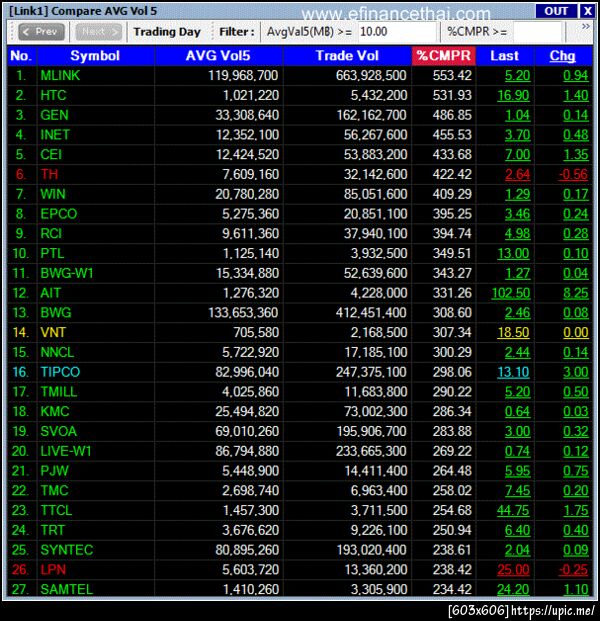Select the red TH symbol
Screen dimensions: 600x621
click(49, 174)
